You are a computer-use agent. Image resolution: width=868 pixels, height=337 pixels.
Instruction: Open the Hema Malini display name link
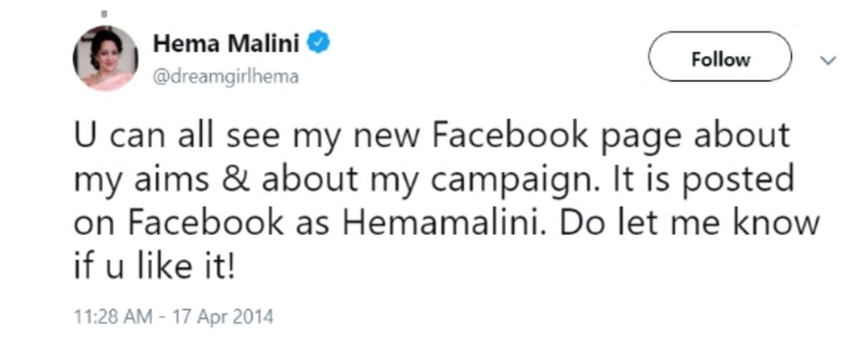(x=226, y=44)
